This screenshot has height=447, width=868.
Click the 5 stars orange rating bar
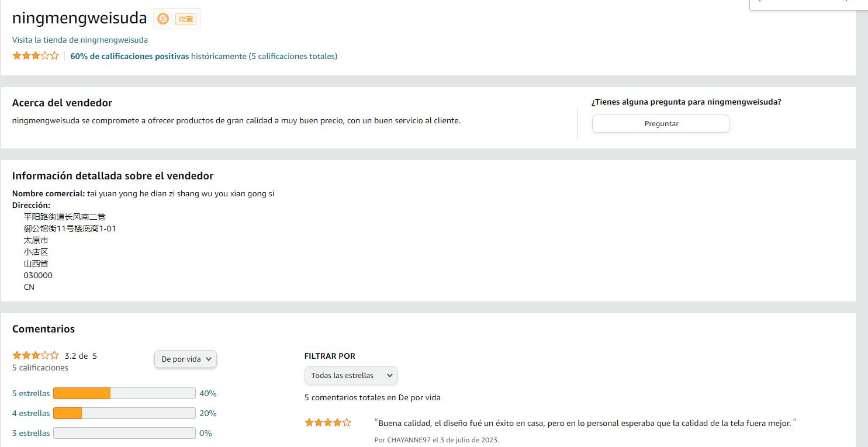[x=124, y=393]
